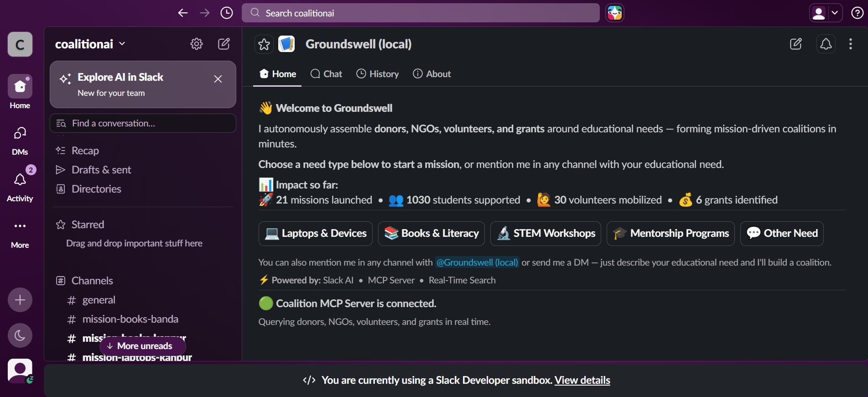
Task: Click the plus Create new button
Action: tap(20, 300)
